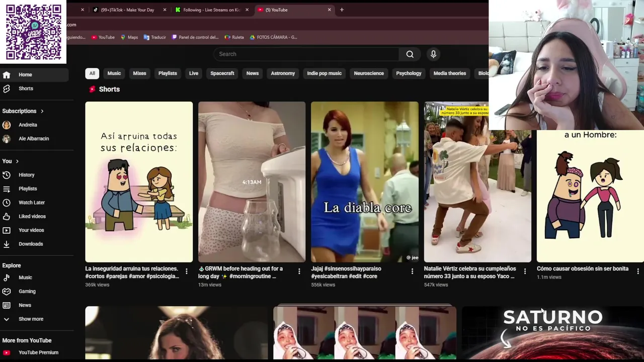644x362 pixels.
Task: Click the Shorts section heading
Action: click(109, 89)
